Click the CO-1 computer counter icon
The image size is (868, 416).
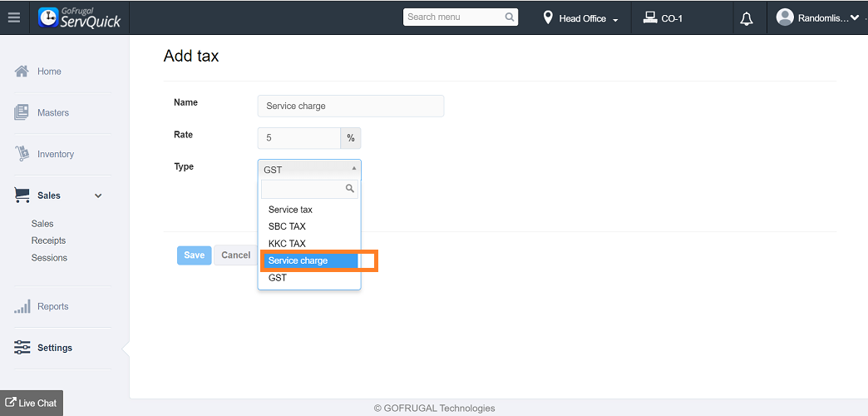650,17
